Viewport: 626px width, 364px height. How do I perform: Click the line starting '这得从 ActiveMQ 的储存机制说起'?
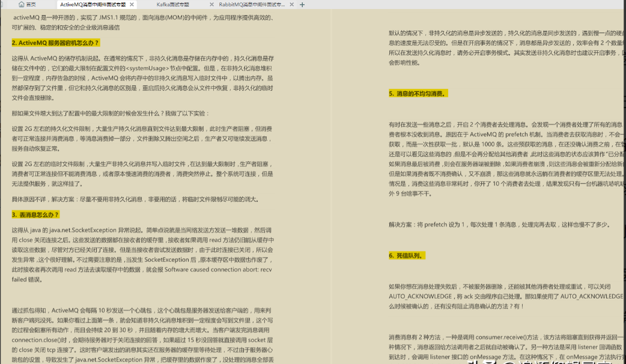[x=142, y=58]
